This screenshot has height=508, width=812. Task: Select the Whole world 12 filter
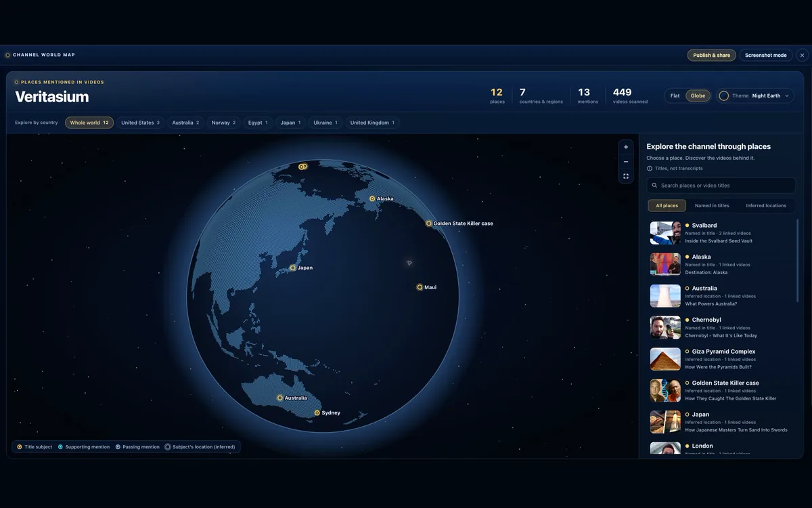pyautogui.click(x=89, y=123)
